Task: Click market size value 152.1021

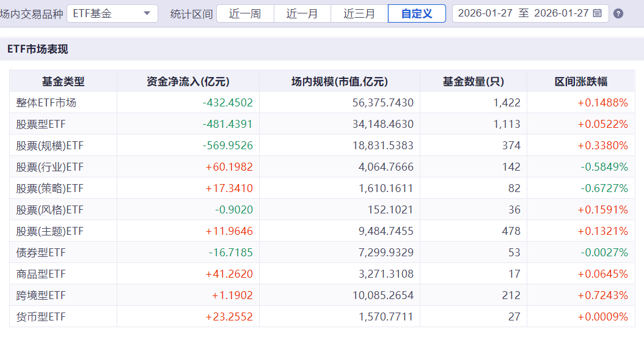Action: [390, 210]
